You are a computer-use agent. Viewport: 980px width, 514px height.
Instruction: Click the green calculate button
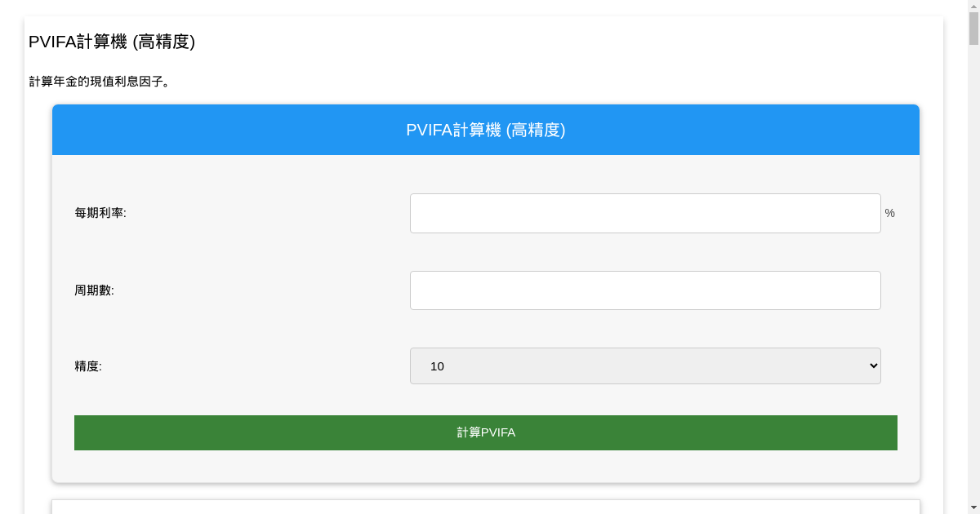[486, 432]
